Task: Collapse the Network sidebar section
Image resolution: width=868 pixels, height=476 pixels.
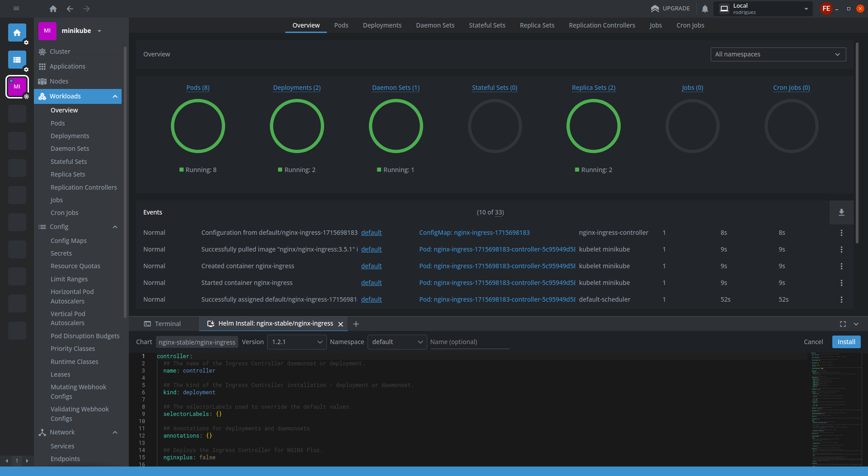Action: tap(115, 432)
